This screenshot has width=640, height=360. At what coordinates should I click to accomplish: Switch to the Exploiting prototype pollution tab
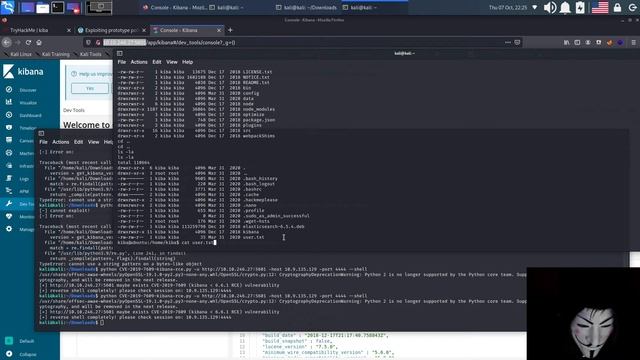[111, 30]
